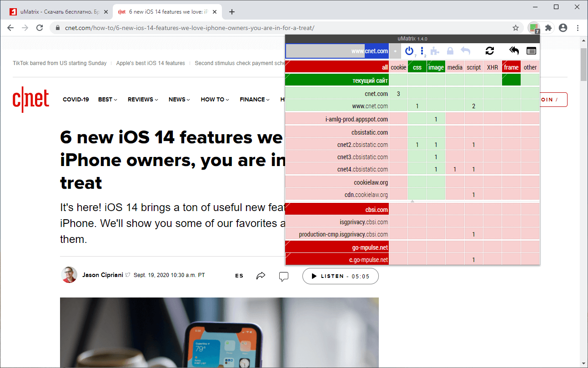Toggle the XHR column header

tap(493, 67)
